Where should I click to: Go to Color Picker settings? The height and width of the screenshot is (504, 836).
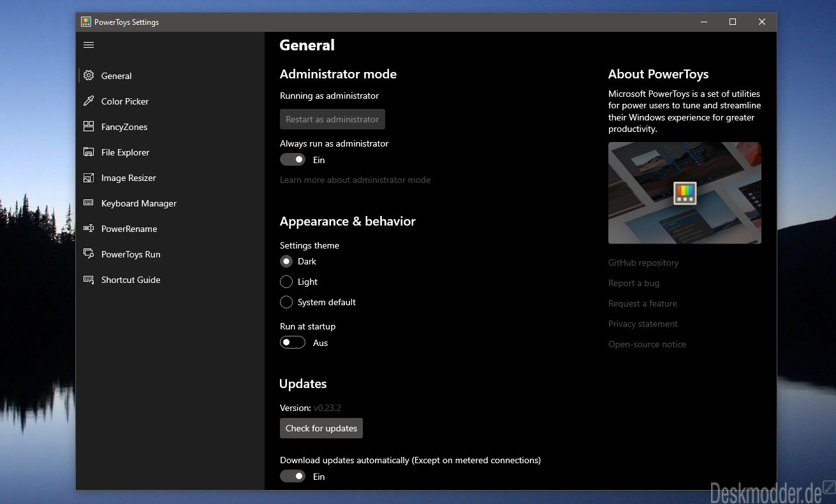click(170, 101)
